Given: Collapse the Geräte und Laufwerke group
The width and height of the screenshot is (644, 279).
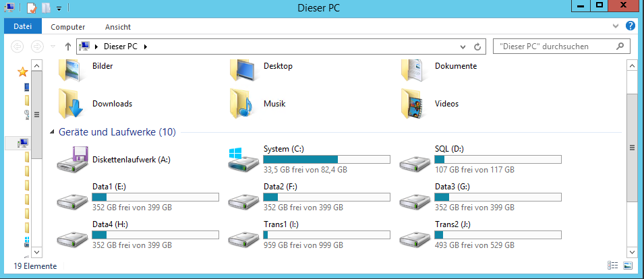Looking at the screenshot, I should click(52, 132).
